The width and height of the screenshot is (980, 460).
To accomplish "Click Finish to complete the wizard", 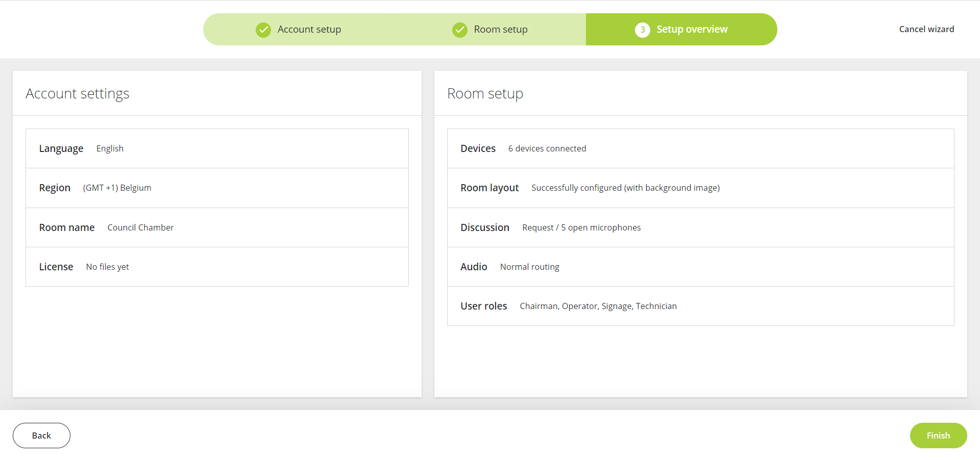I will click(x=938, y=435).
